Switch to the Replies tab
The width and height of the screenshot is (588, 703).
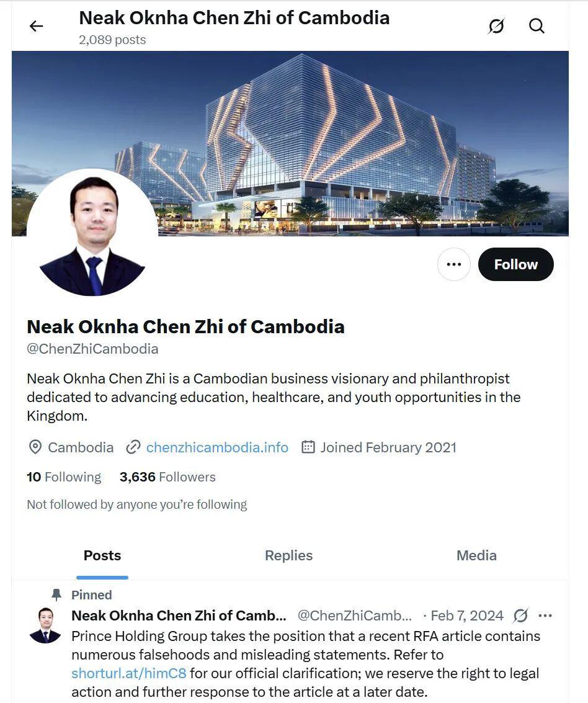tap(288, 555)
